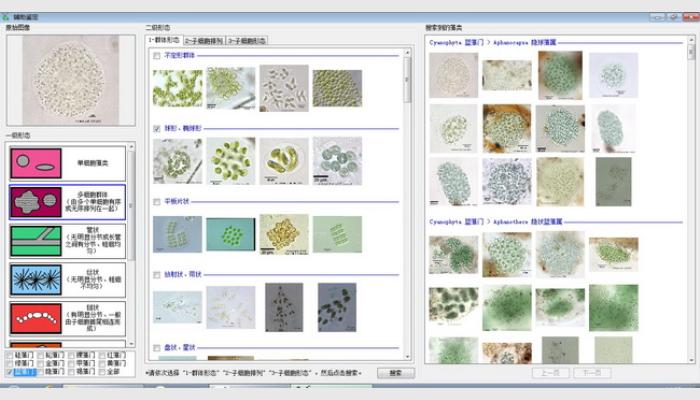Screen dimensions: 700x400
Task: Select the red chain-shaped morphology icon
Action: [x=37, y=318]
